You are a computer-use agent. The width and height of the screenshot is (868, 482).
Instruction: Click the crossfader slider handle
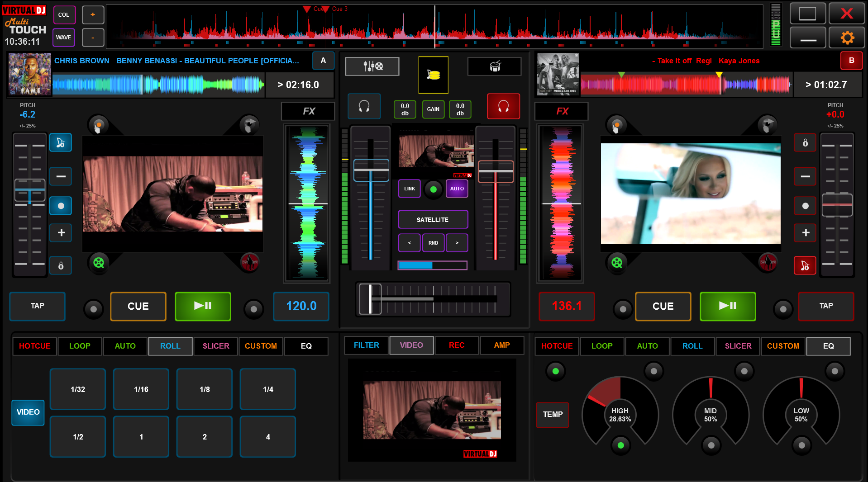[x=371, y=299]
